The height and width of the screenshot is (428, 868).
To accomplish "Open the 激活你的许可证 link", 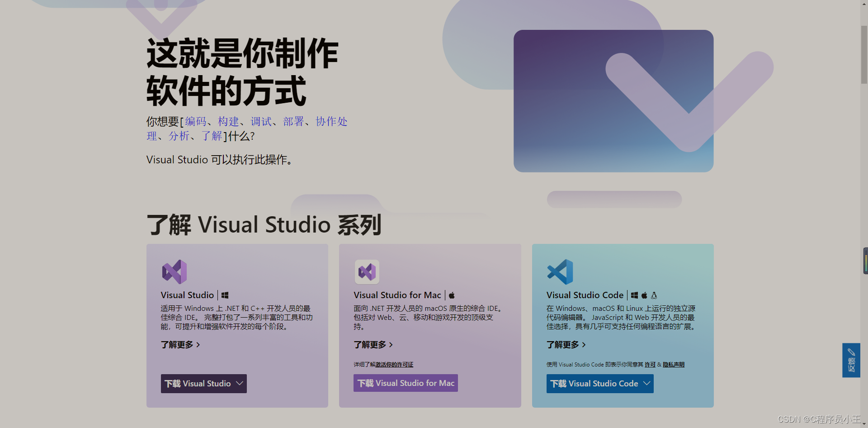I will [x=394, y=365].
